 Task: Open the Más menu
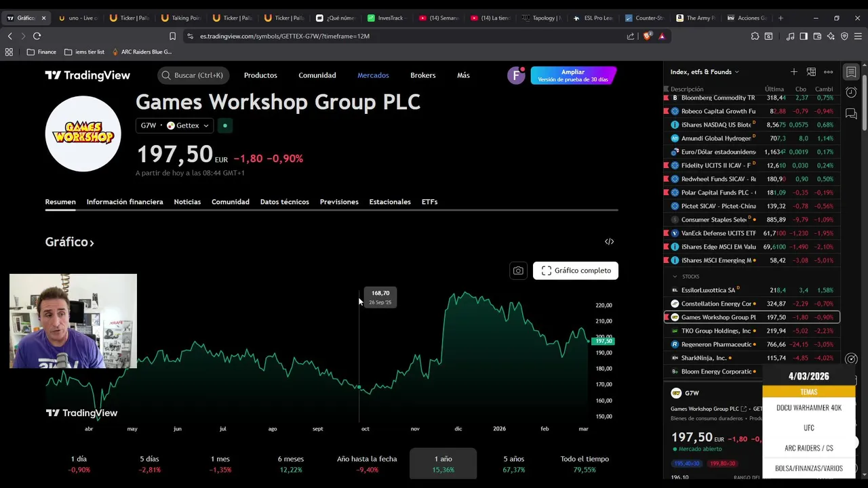(463, 75)
